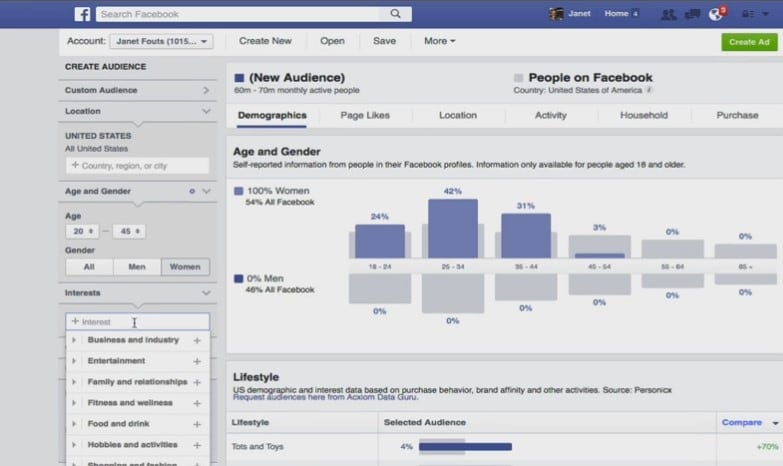Open the minimum age 20 selector
The width and height of the screenshot is (783, 466).
[82, 231]
